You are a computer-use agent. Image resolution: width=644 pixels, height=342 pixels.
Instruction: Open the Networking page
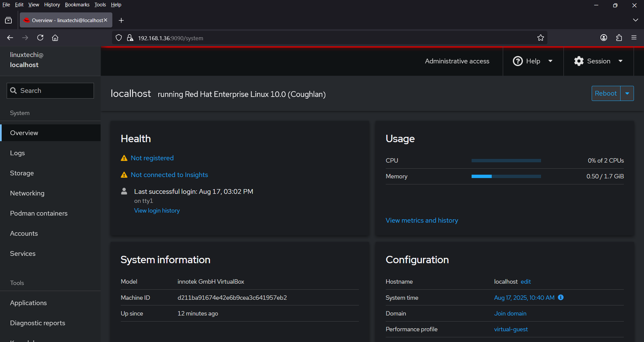click(50, 193)
